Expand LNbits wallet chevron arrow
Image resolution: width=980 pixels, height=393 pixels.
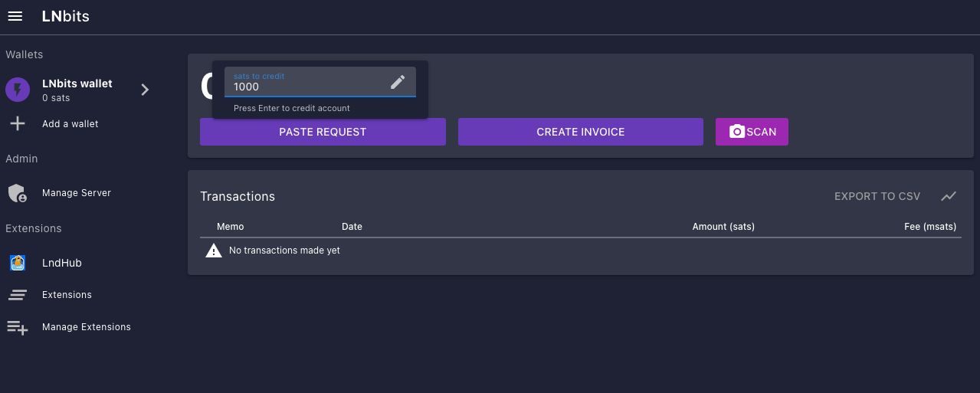(145, 90)
